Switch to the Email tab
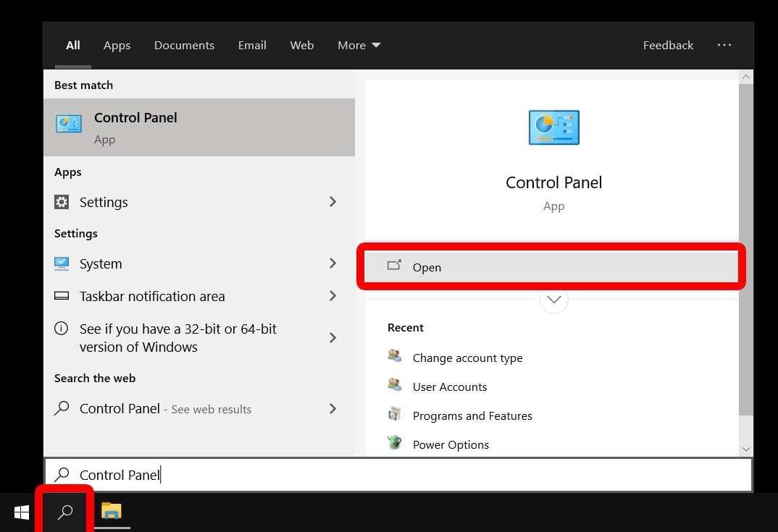The width and height of the screenshot is (778, 532). (252, 45)
